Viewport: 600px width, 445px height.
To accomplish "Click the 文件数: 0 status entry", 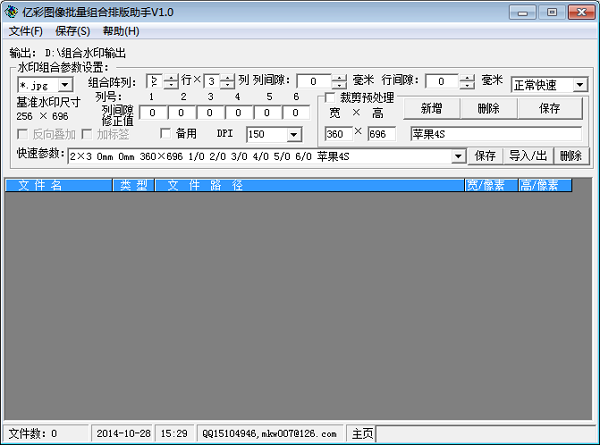I will (33, 434).
